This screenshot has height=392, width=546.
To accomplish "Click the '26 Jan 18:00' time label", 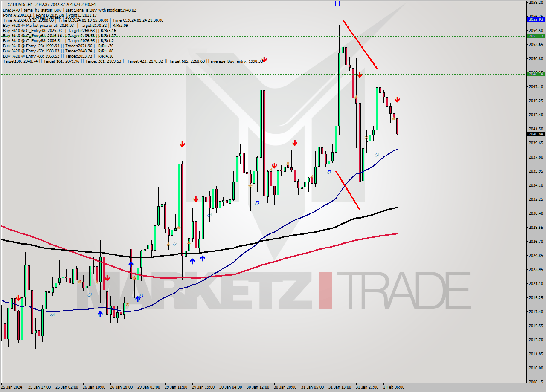I will [121, 387].
